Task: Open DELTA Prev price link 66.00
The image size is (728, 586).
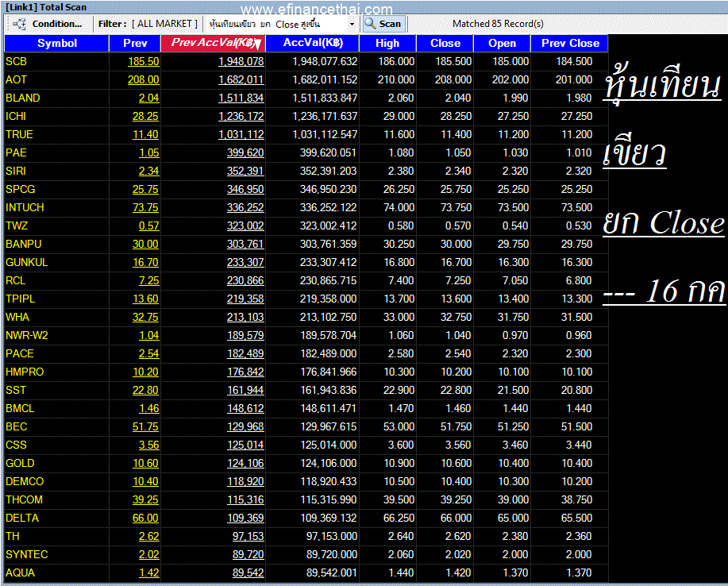Action: pyautogui.click(x=145, y=519)
